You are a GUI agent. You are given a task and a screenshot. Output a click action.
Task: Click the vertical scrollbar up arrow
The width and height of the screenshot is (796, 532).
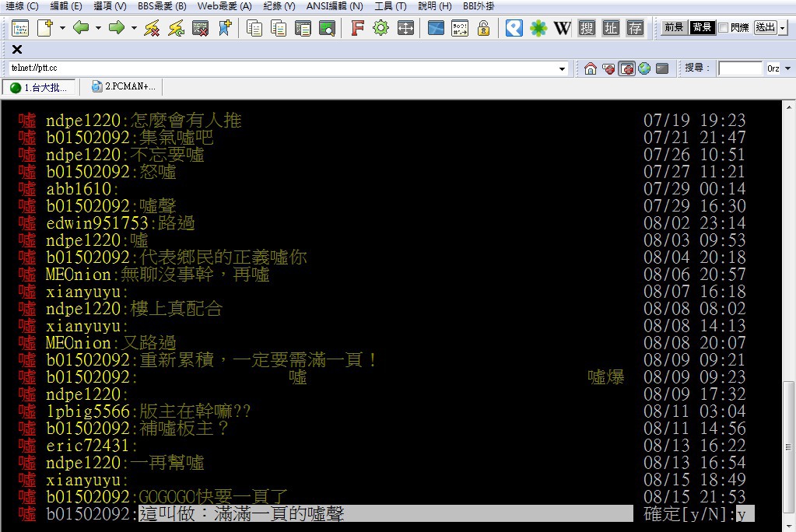[x=788, y=107]
